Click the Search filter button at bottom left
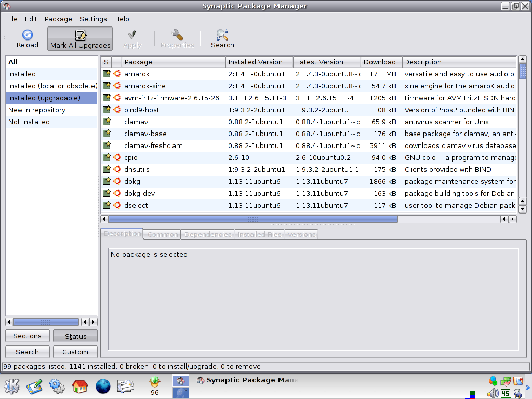Image resolution: width=532 pixels, height=399 pixels. pos(28,352)
